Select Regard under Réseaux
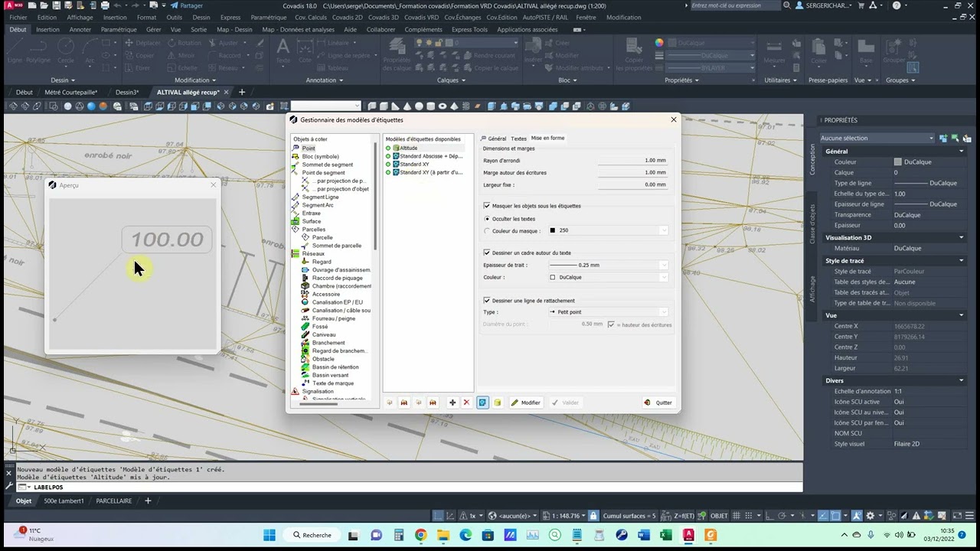This screenshot has height=551, width=980. tap(322, 262)
